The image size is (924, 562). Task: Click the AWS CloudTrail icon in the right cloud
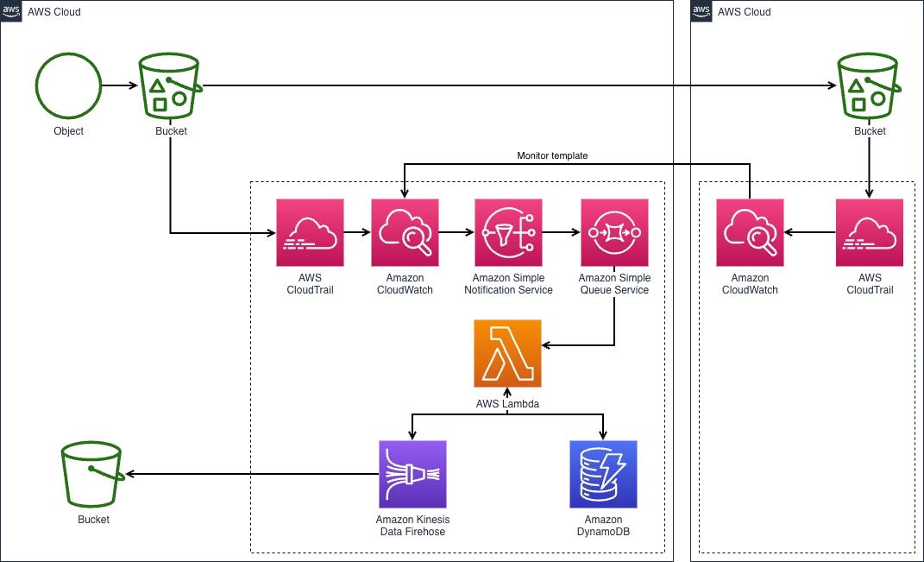click(870, 232)
